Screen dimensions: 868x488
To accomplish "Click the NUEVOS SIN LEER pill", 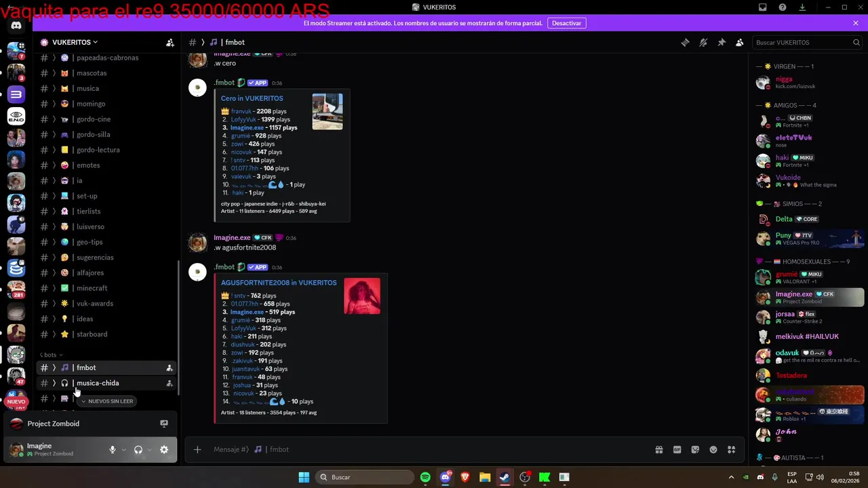I will (107, 401).
